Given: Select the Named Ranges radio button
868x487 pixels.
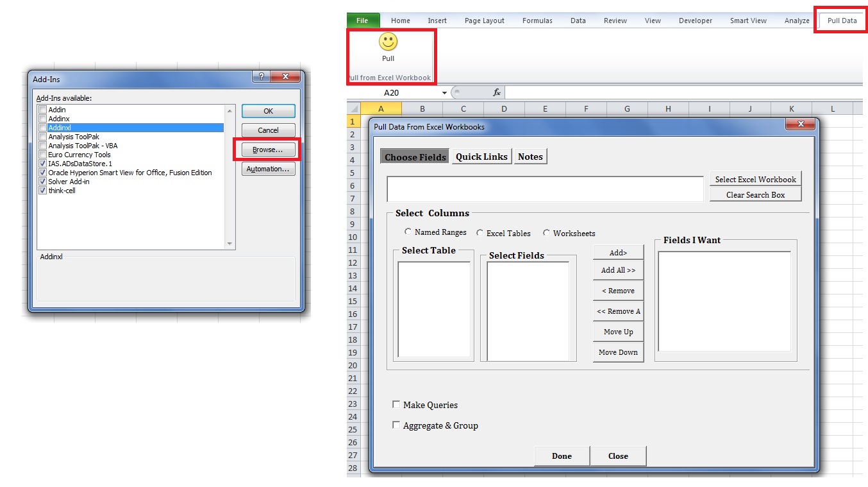Looking at the screenshot, I should click(x=408, y=232).
